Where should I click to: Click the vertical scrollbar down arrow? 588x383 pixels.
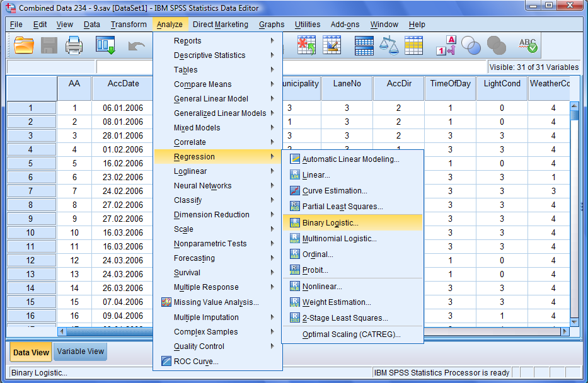pyautogui.click(x=574, y=321)
